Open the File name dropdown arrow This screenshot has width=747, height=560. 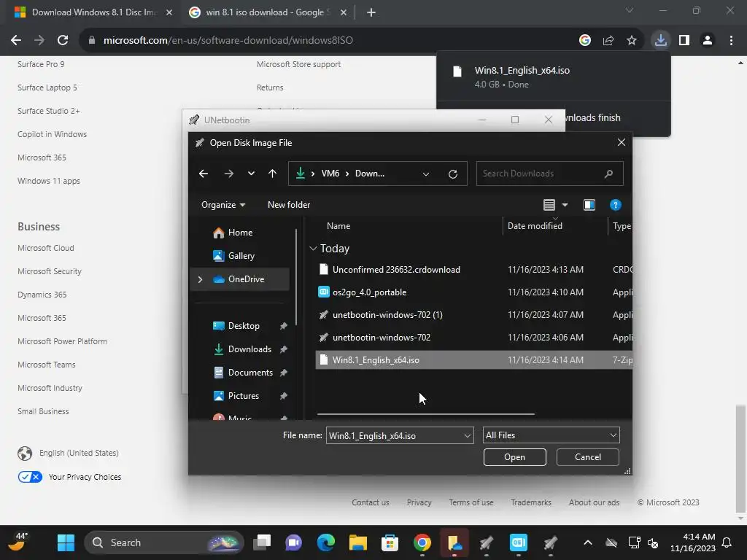pos(467,436)
